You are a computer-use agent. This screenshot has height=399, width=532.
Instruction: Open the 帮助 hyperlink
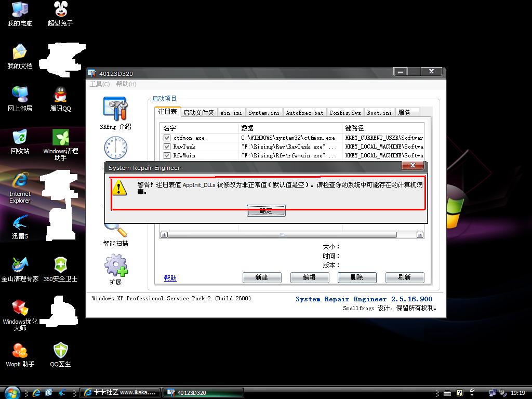click(x=170, y=278)
